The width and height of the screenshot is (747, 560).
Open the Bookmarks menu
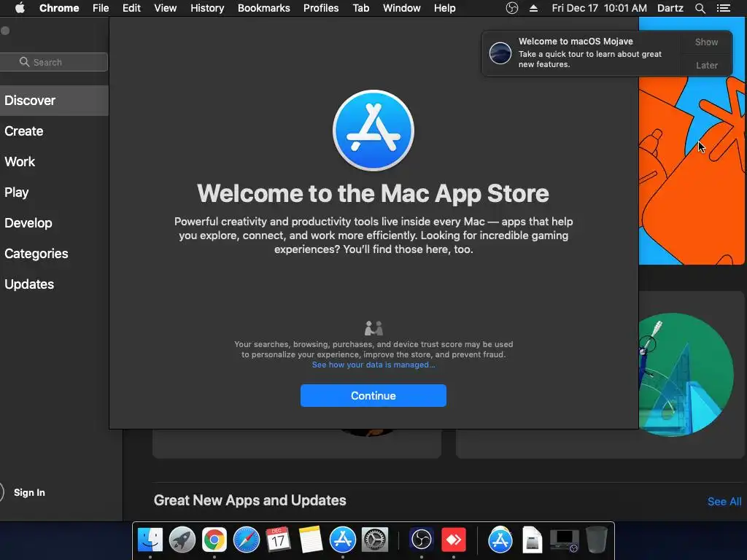click(x=264, y=8)
